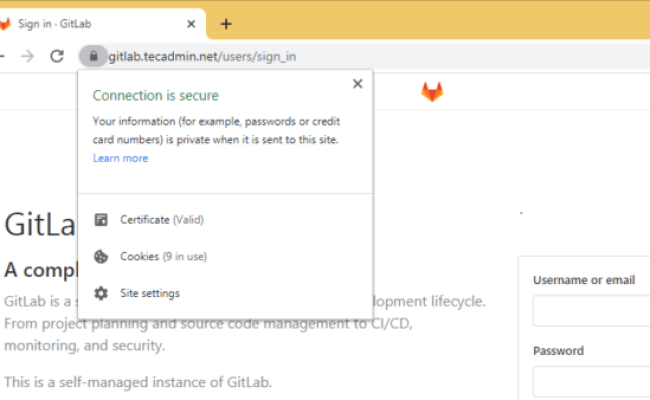Viewport: 650px width, 400px height.
Task: Click the 'Password' label
Action: [x=558, y=351]
